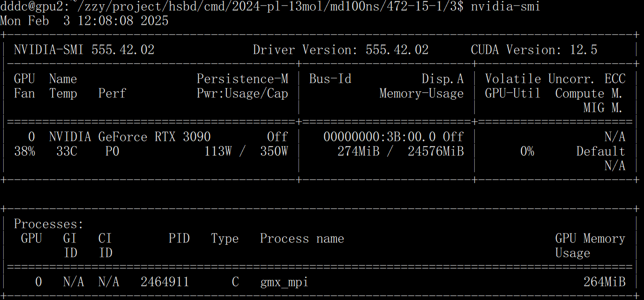Click the gmx_mpi process name
The image size is (644, 300).
pyautogui.click(x=285, y=282)
